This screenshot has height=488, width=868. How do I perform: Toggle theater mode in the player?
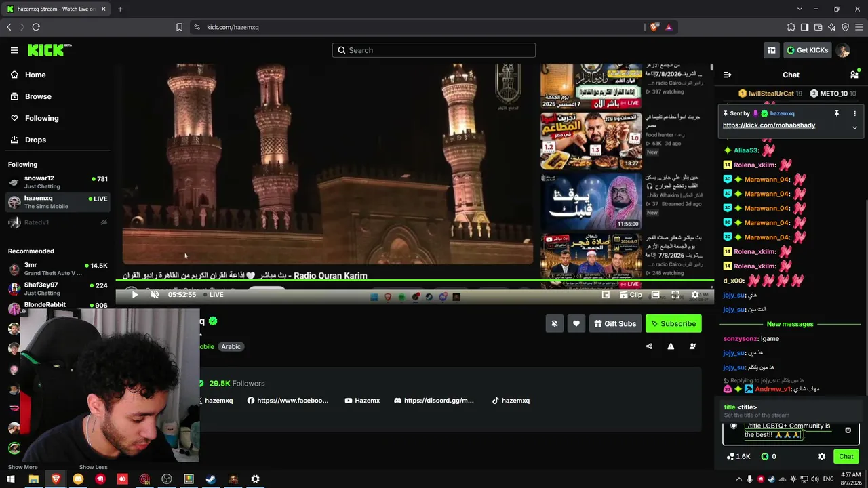[x=655, y=295]
